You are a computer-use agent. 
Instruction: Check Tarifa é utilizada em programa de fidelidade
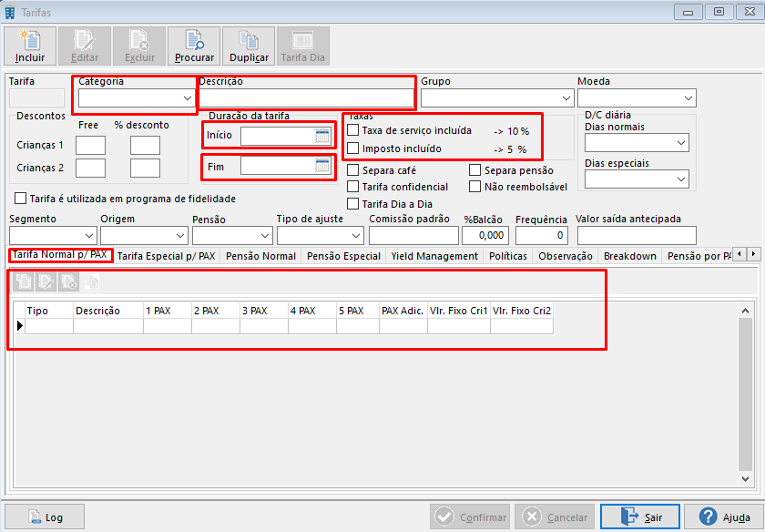[20, 199]
